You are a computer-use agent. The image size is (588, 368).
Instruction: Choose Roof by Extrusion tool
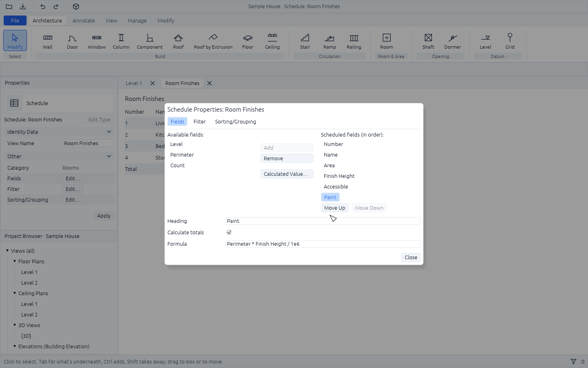213,41
